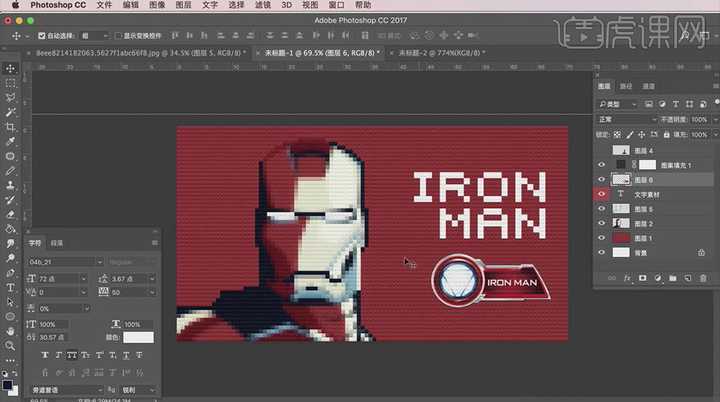Open the layer filter kind dropdown
This screenshot has height=402, width=720.
pos(618,104)
